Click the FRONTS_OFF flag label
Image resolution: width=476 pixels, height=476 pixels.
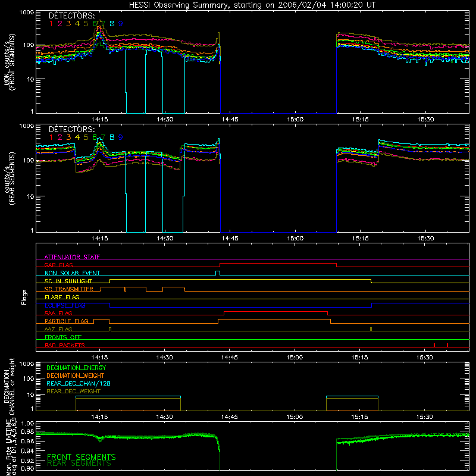pos(63,337)
